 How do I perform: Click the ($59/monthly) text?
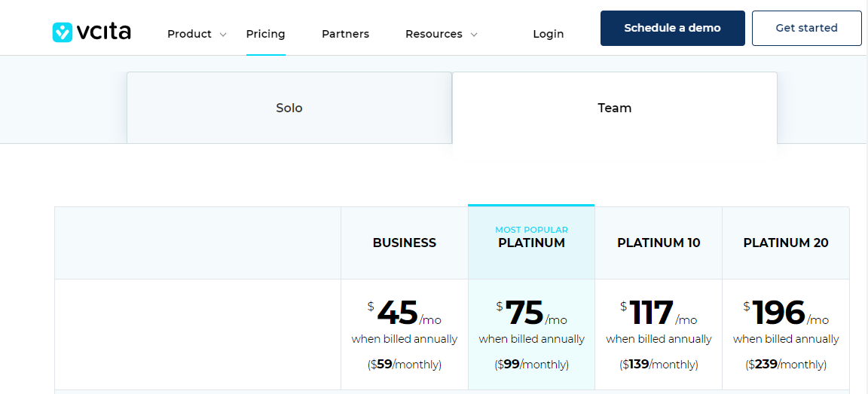[405, 365]
